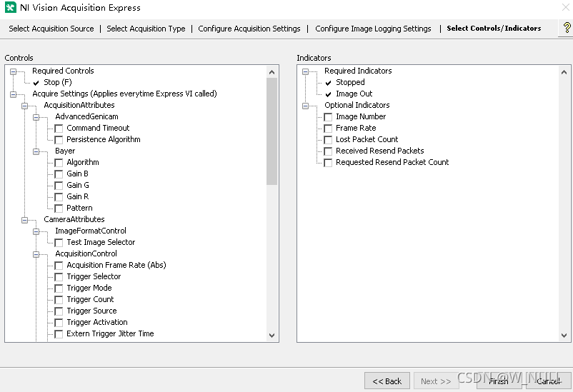Toggle the Pattern checkbox
This screenshot has height=392, width=573.
[x=59, y=208]
